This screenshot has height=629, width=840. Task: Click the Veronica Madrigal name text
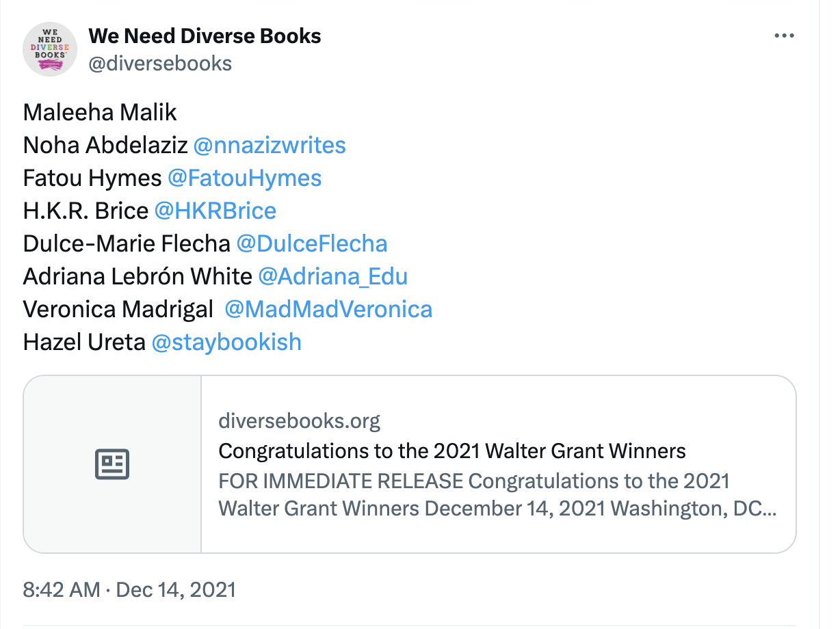118,309
